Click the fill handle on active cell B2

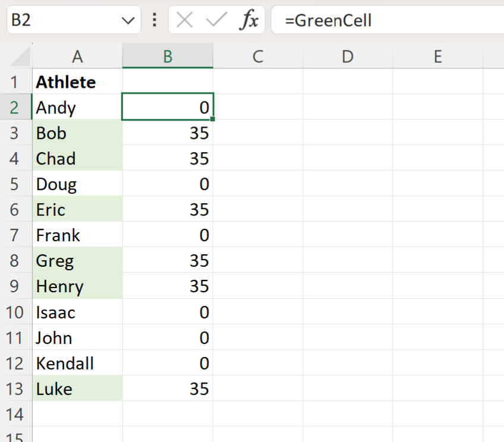[212, 120]
